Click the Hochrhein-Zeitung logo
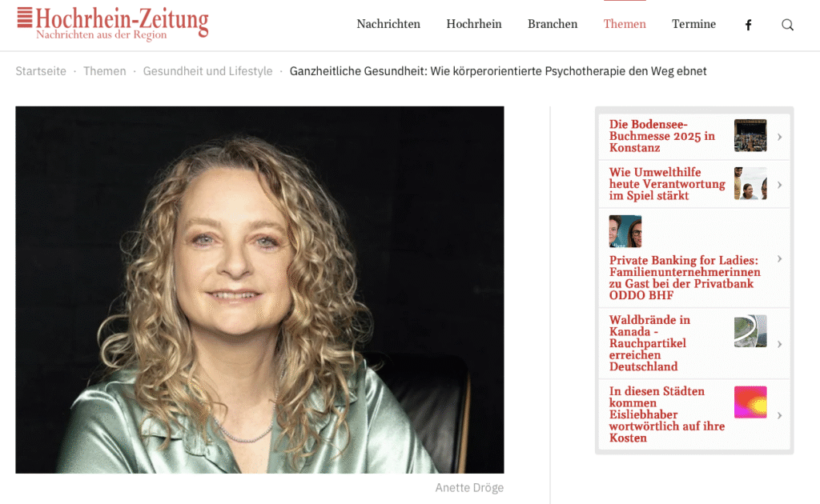The width and height of the screenshot is (820, 504). [112, 23]
